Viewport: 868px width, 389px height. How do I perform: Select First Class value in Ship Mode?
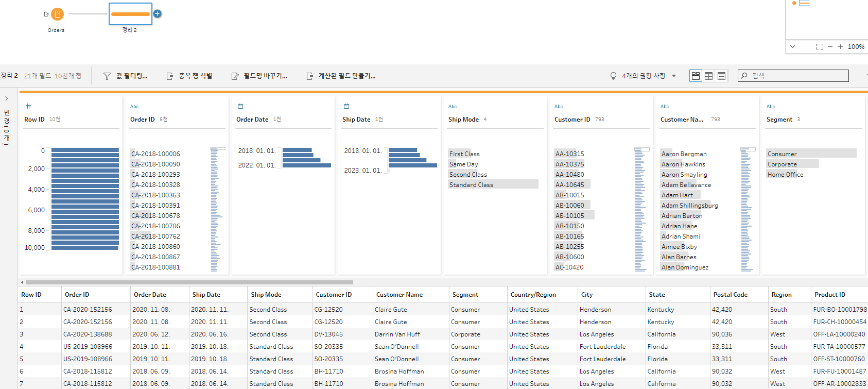(464, 154)
